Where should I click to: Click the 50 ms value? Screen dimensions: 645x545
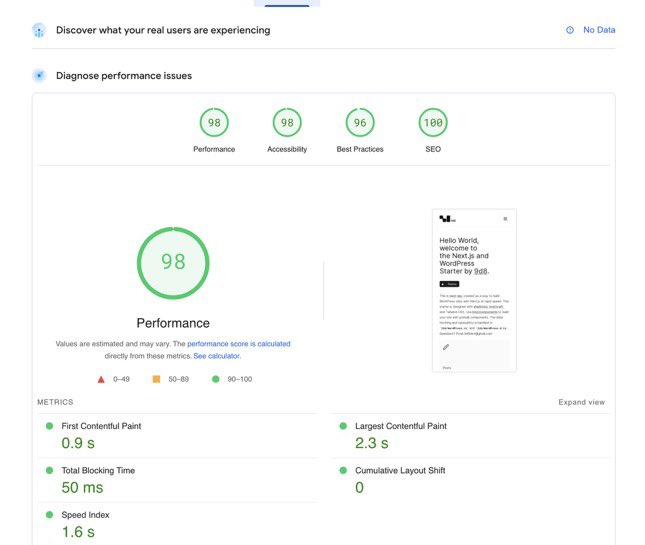(x=82, y=488)
